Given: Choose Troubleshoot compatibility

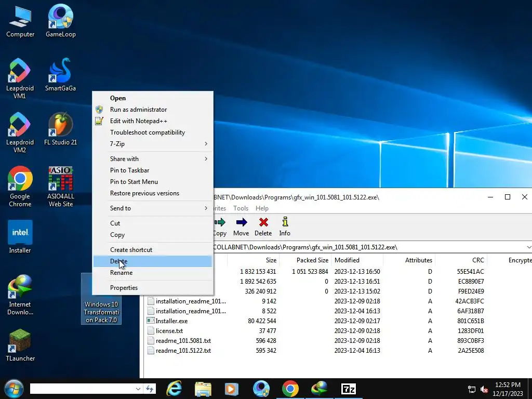Looking at the screenshot, I should [x=153, y=132].
